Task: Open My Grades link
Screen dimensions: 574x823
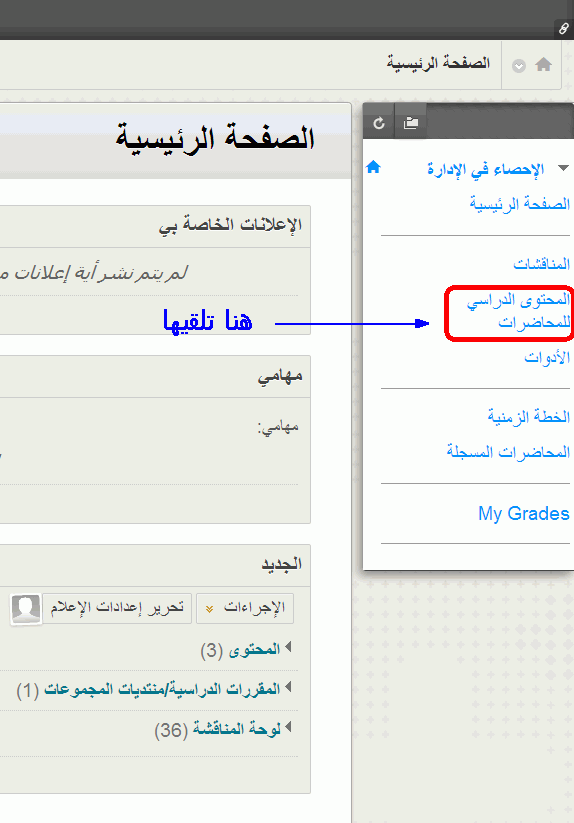Action: pyautogui.click(x=524, y=513)
